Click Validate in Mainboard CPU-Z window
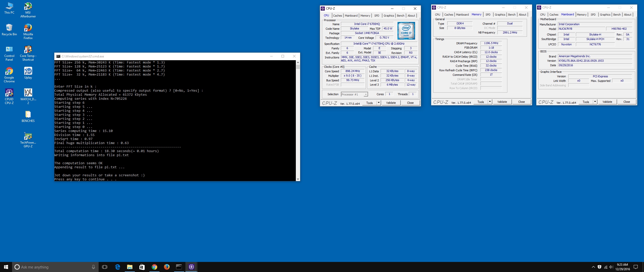This screenshot has height=272, width=644. pyautogui.click(x=607, y=102)
